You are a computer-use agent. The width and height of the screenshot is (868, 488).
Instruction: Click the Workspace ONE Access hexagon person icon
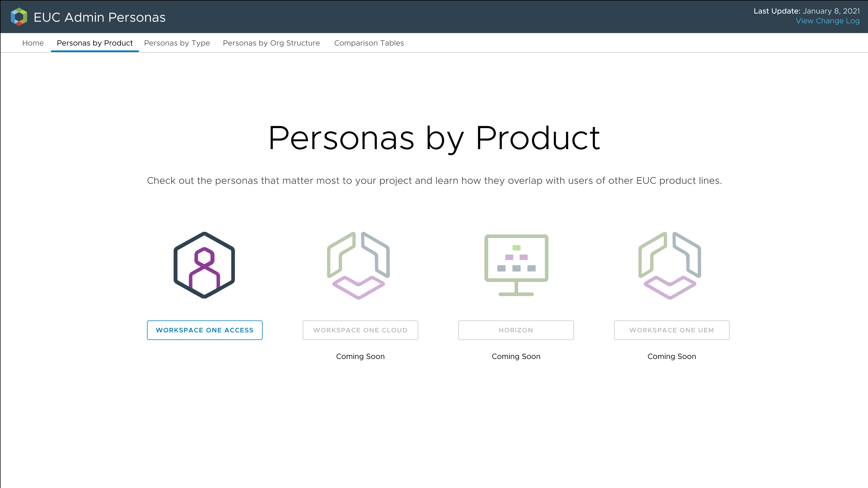204,265
